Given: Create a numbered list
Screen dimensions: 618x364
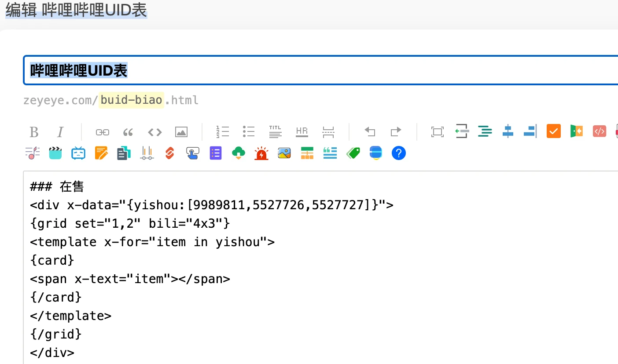Looking at the screenshot, I should tap(223, 132).
